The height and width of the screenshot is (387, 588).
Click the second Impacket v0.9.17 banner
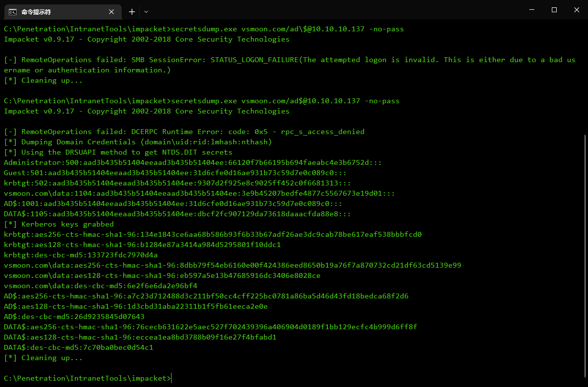point(147,111)
